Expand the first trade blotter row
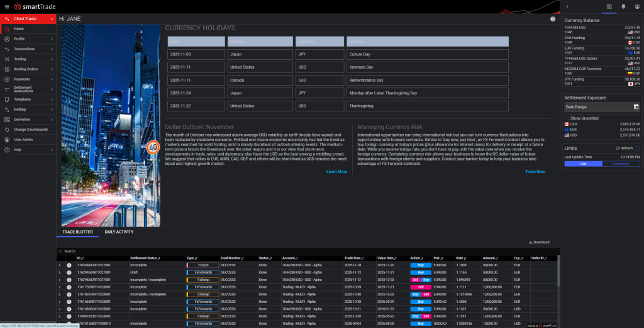The width and height of the screenshot is (644, 328). point(60,265)
